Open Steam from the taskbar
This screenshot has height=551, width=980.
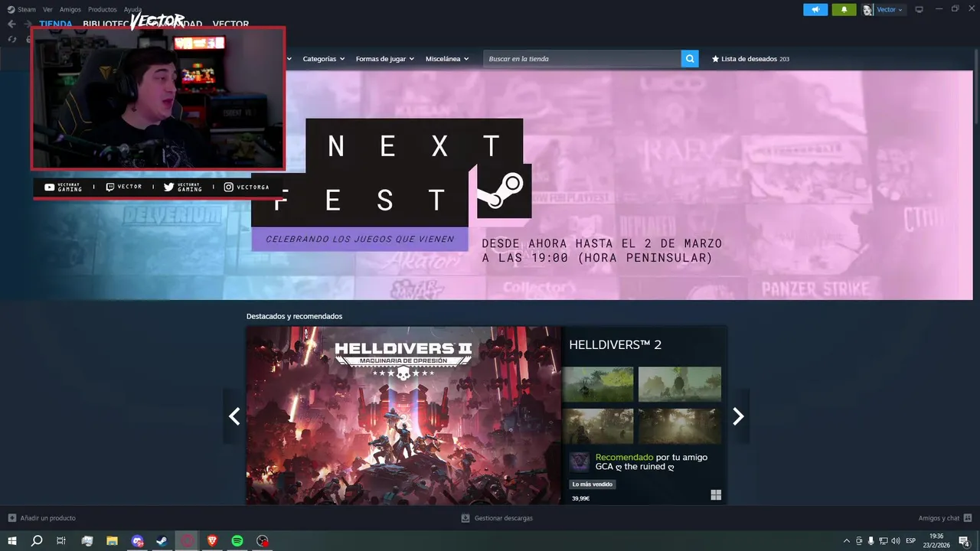[162, 541]
